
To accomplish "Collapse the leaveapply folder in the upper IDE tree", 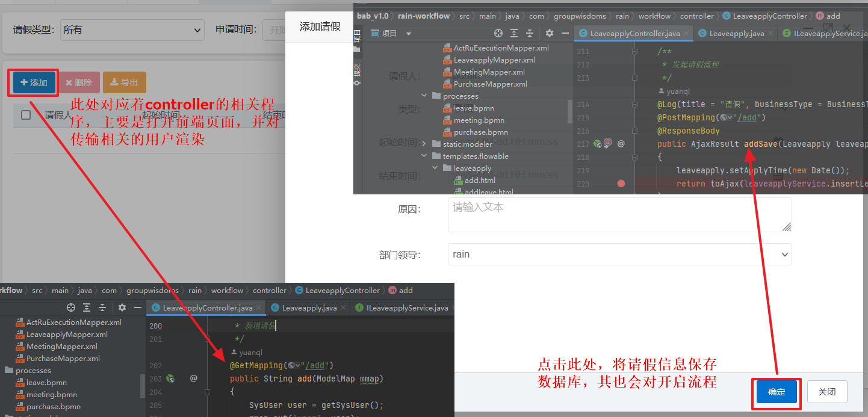I will click(436, 168).
